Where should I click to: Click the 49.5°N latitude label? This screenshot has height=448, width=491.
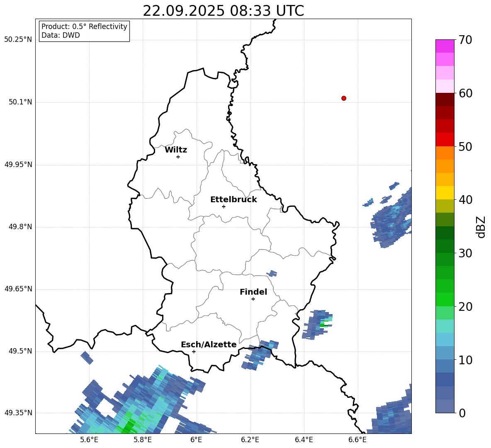pos(20,351)
